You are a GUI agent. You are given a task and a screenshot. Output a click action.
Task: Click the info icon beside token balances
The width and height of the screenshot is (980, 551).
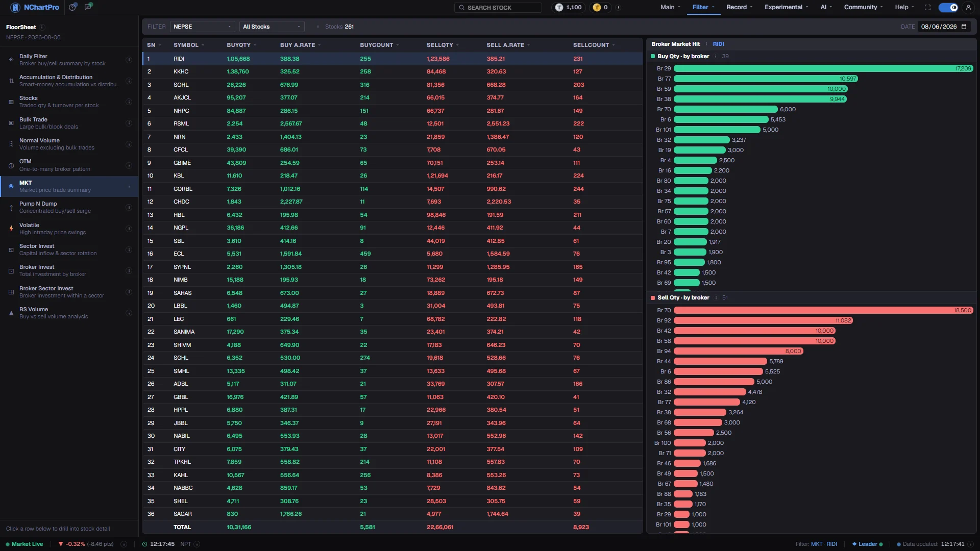(x=618, y=7)
